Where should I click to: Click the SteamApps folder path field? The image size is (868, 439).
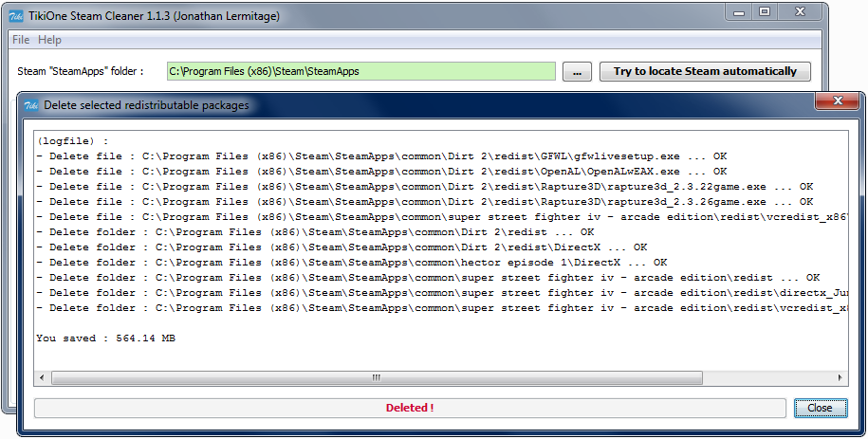point(360,71)
